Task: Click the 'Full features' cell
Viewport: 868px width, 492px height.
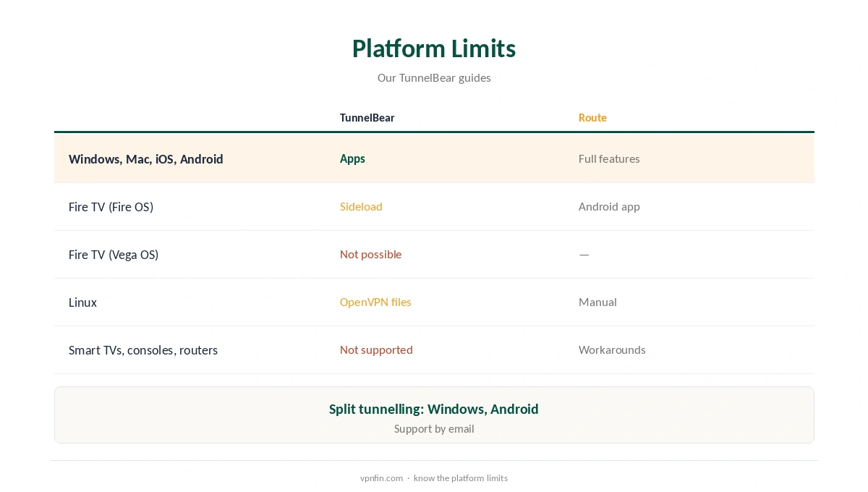Action: click(609, 158)
